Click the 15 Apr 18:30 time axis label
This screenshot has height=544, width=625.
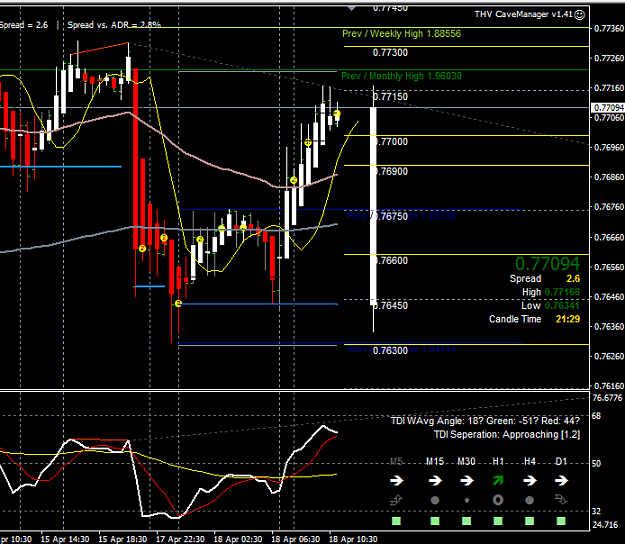122,539
